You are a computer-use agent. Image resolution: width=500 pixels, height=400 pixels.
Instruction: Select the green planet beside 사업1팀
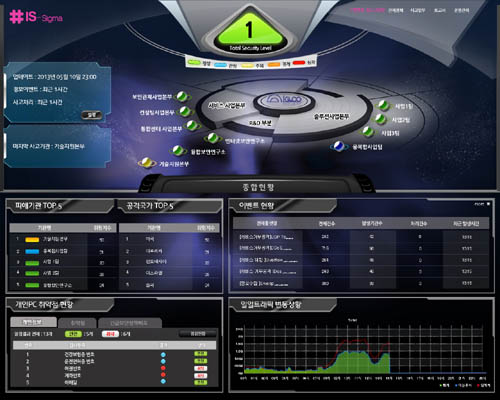(x=383, y=106)
